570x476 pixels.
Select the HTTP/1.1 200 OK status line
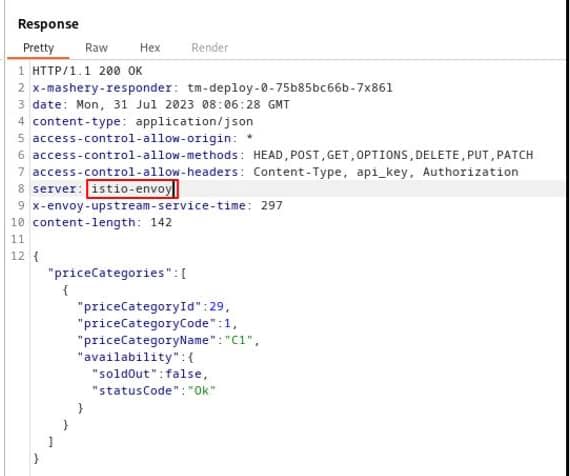click(87, 71)
